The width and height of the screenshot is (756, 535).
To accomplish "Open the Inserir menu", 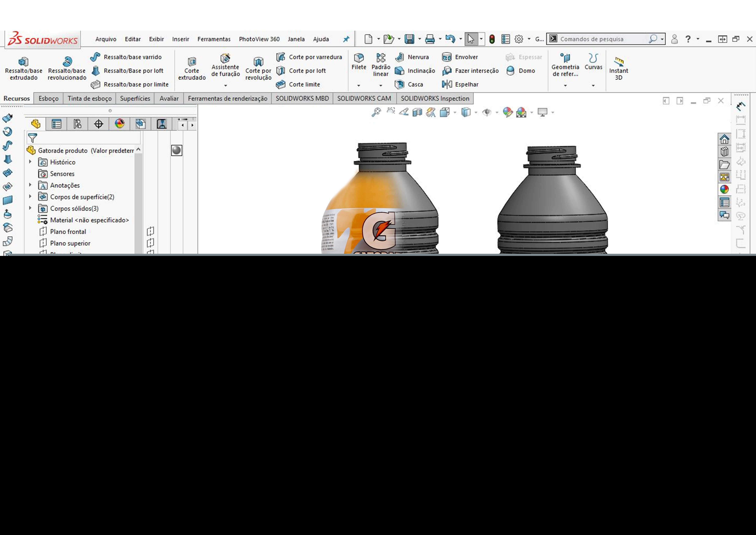I will point(180,39).
